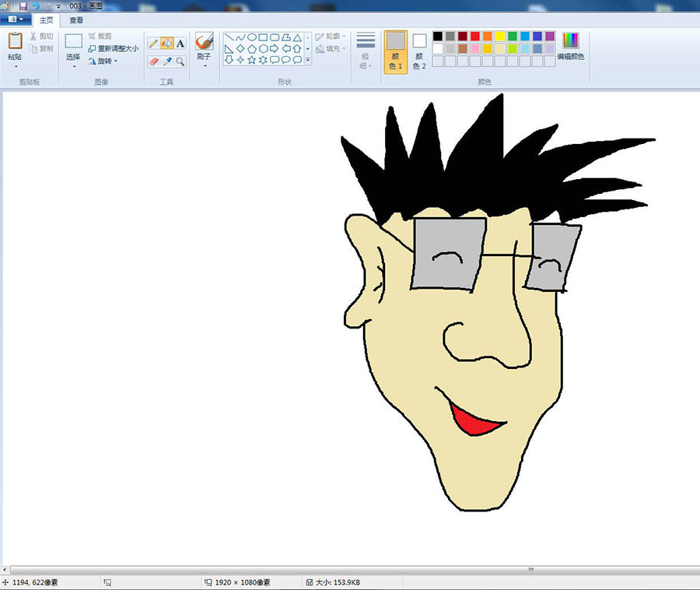Click the red mouth in the drawing
700x590 pixels.
tap(475, 421)
